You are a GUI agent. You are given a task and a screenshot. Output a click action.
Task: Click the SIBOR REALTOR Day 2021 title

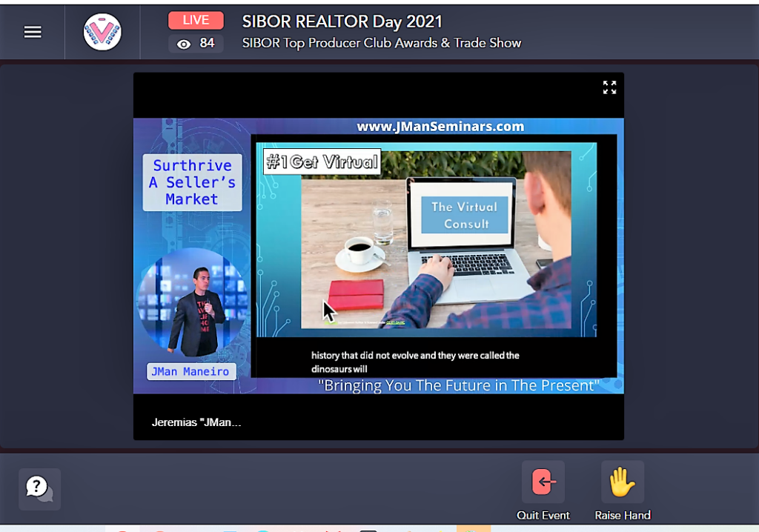(342, 21)
